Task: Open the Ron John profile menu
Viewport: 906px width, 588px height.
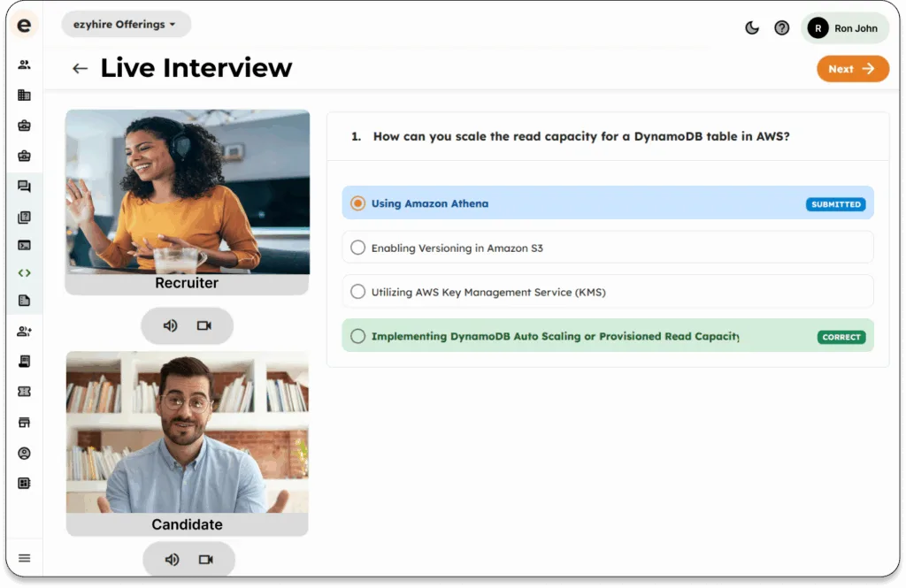Action: 844,28
